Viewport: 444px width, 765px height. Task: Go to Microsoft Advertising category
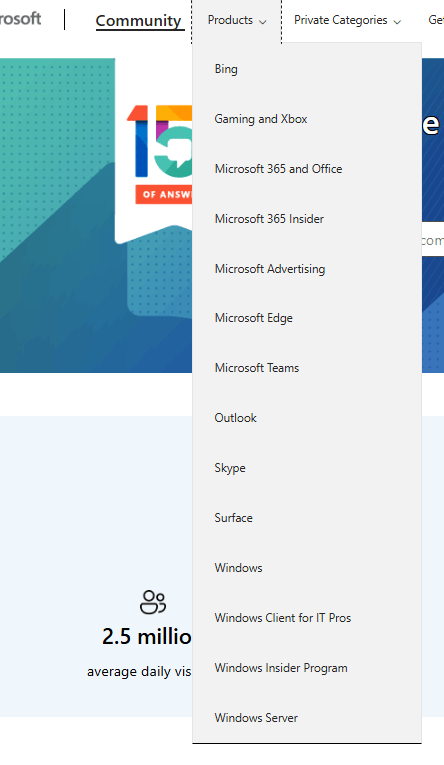pyautogui.click(x=307, y=269)
